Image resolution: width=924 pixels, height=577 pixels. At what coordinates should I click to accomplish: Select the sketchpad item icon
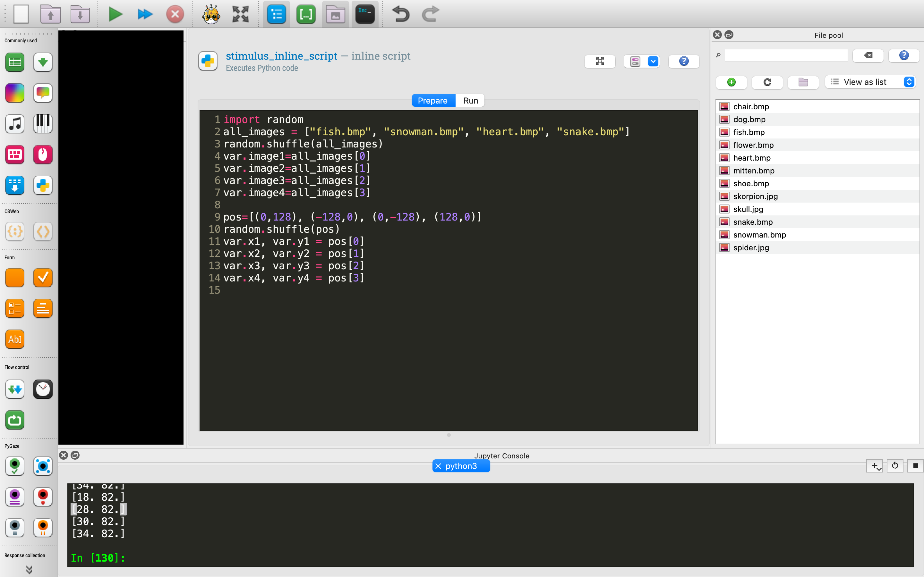pos(15,93)
